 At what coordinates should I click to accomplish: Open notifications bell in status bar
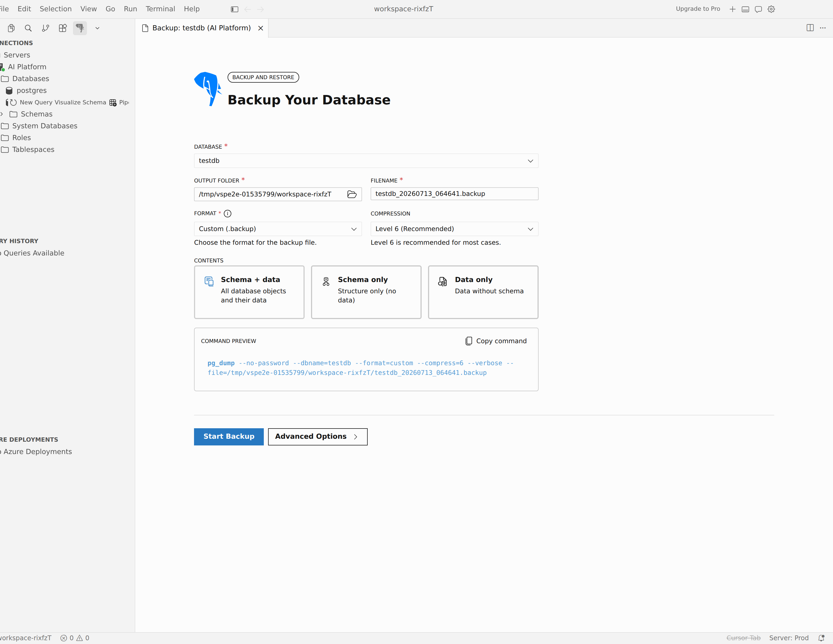(821, 638)
